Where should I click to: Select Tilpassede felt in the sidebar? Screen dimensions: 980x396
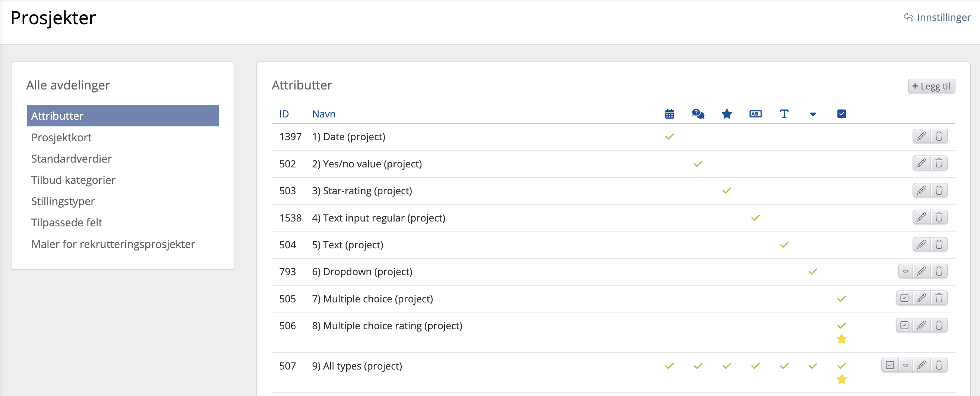(67, 222)
